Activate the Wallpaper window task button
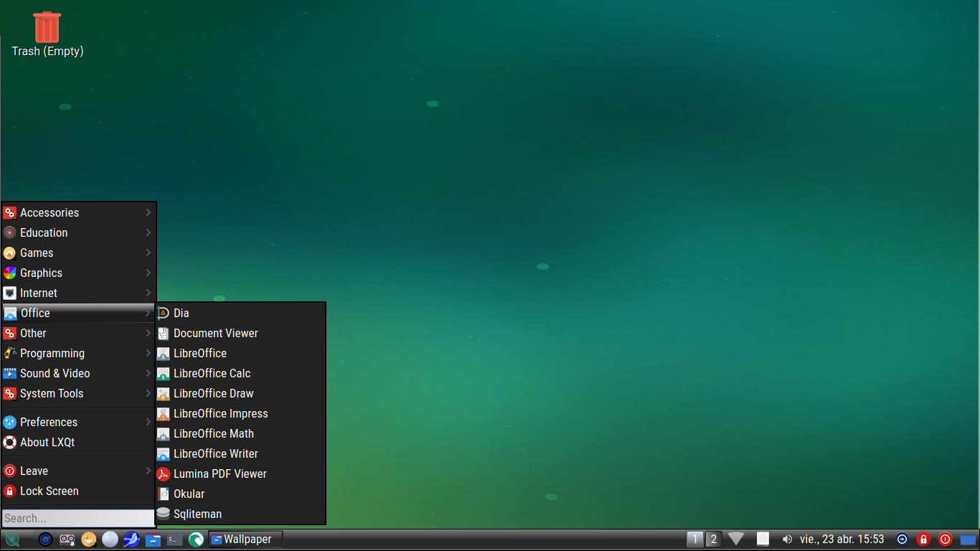This screenshot has height=551, width=980. tap(245, 540)
